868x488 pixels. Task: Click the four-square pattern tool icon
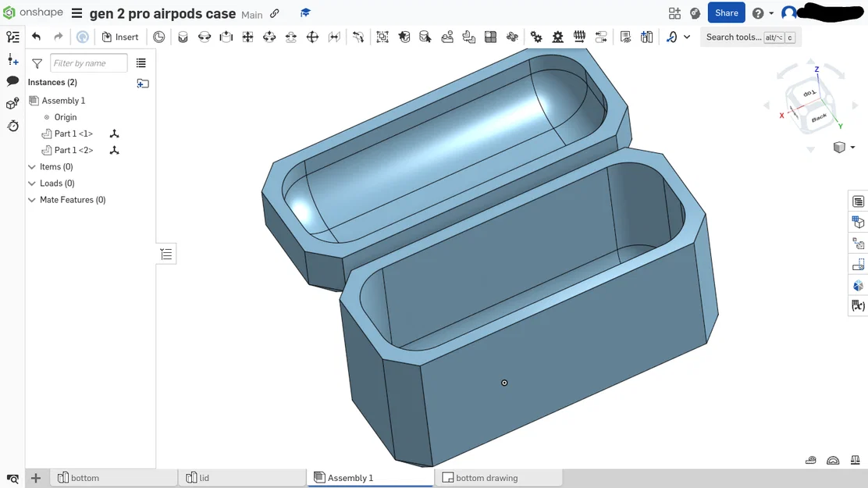[x=490, y=37]
